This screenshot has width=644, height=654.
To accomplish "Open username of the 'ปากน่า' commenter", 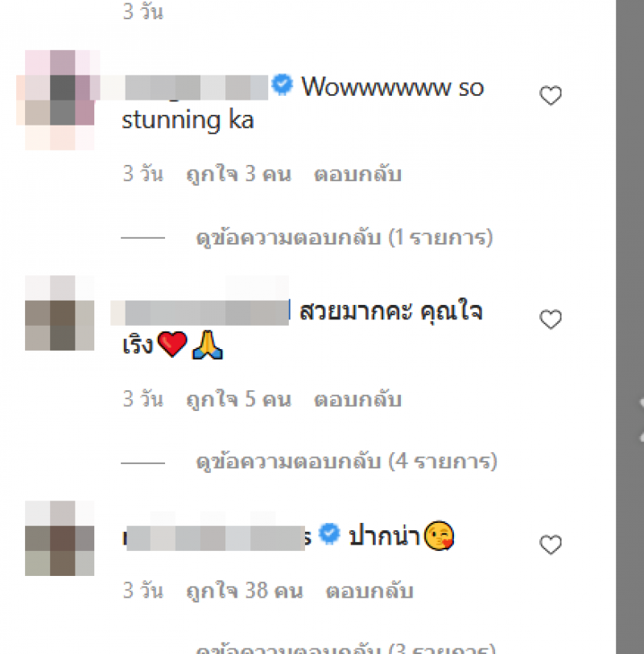I will point(217,538).
